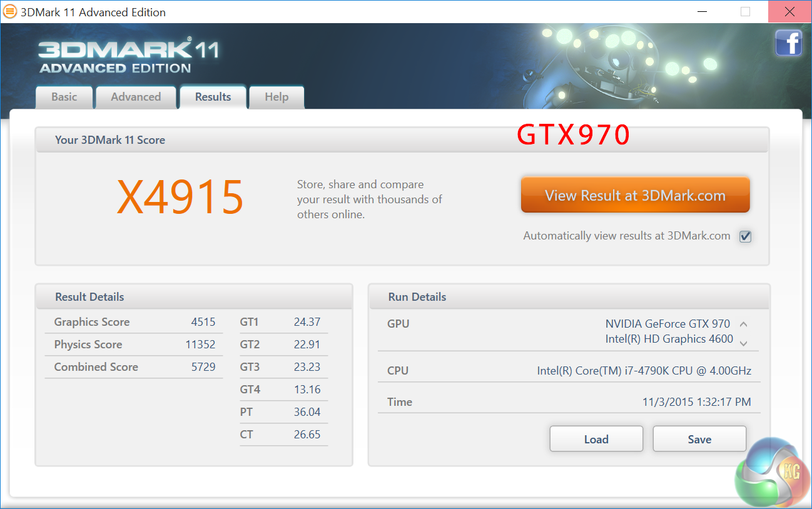
Task: Open the Advanced tab
Action: click(x=136, y=98)
